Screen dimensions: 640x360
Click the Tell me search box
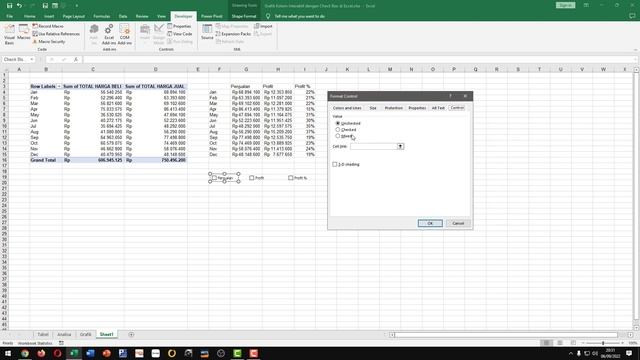299,16
